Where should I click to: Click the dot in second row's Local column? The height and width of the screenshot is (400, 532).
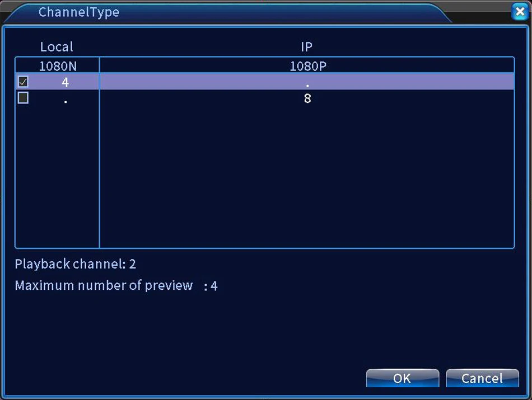click(66, 102)
